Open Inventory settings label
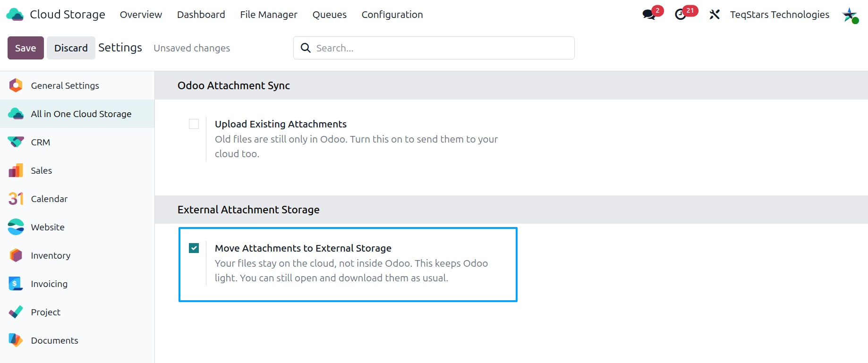 [x=51, y=255]
